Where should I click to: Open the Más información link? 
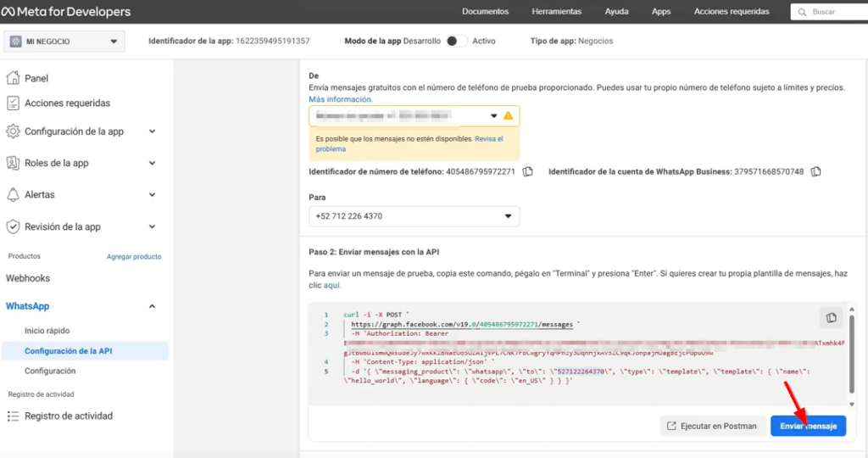point(341,99)
